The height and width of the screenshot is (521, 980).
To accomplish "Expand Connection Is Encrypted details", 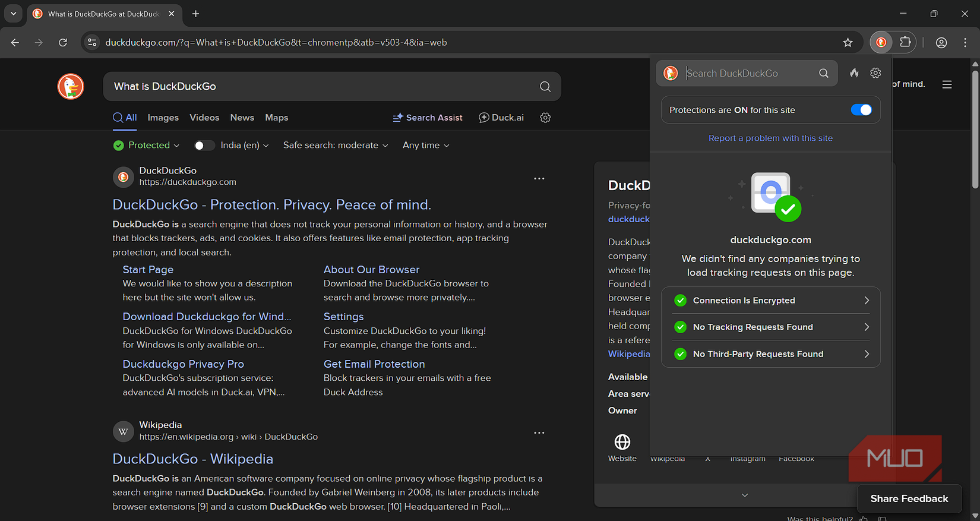I will tap(771, 301).
